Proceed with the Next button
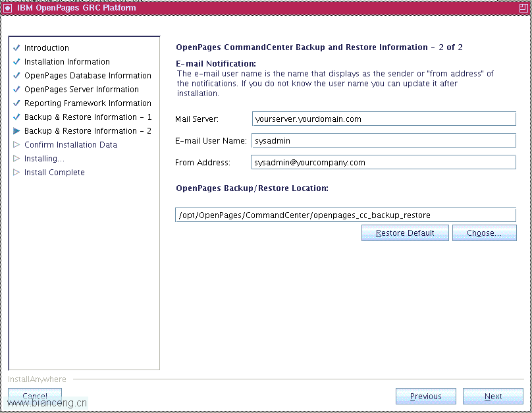The width and height of the screenshot is (532, 413). (493, 396)
